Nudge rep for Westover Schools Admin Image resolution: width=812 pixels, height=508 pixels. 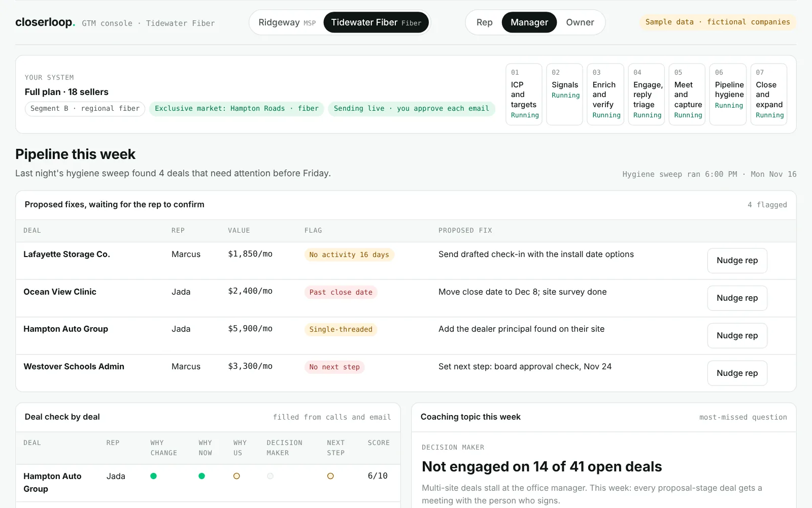(737, 373)
